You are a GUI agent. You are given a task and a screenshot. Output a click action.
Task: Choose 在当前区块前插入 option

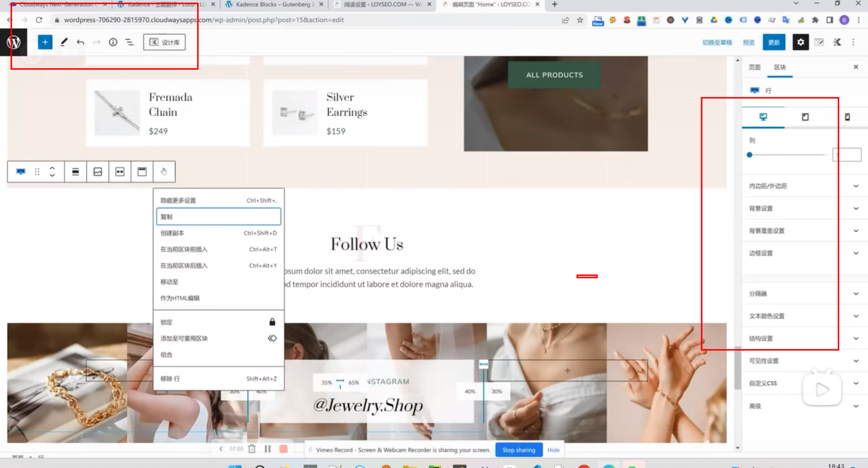point(218,249)
